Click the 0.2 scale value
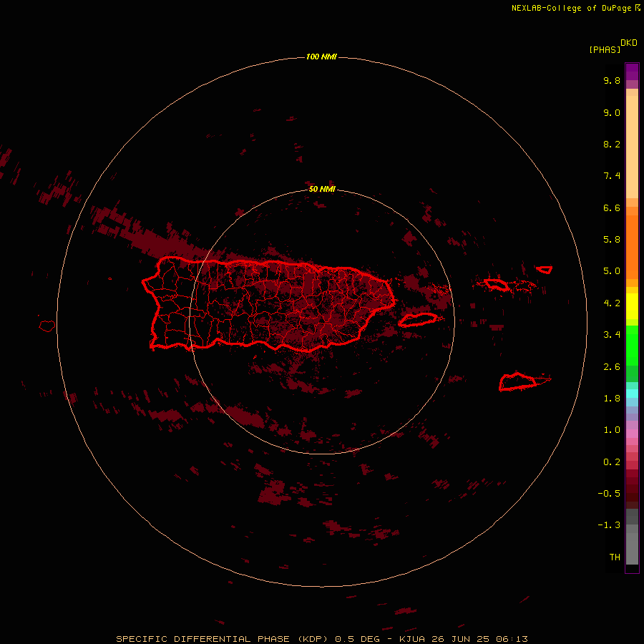Screen dimensions: 644x644 pos(612,462)
